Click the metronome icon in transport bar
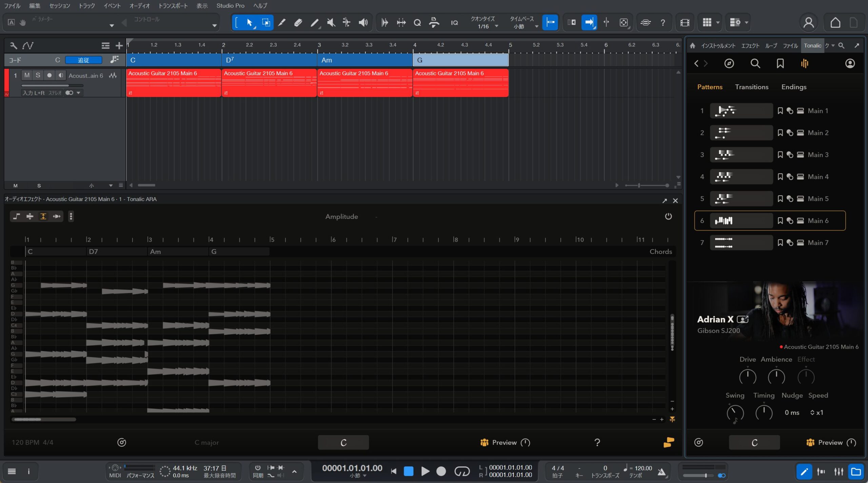Screen dimensions: 868x483 pos(661,471)
